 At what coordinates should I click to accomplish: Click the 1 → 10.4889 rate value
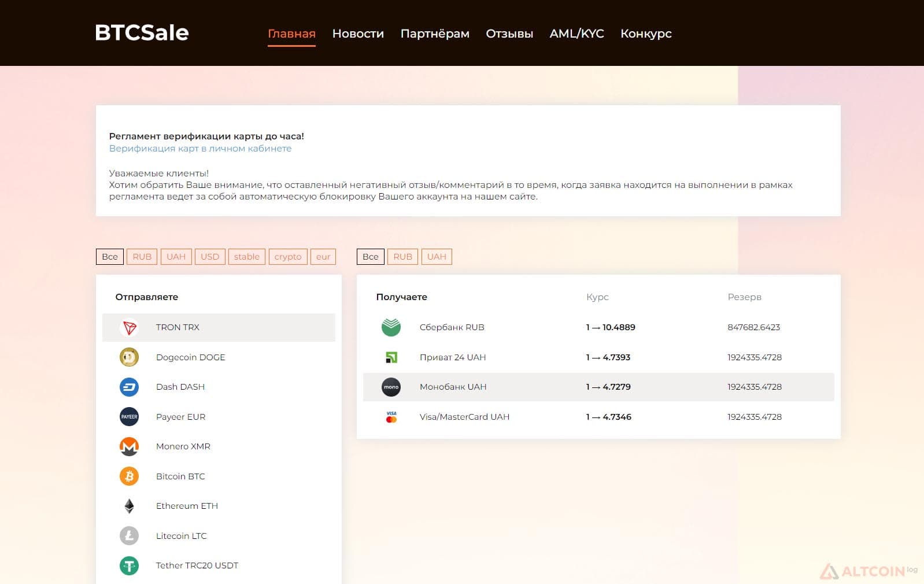[611, 327]
